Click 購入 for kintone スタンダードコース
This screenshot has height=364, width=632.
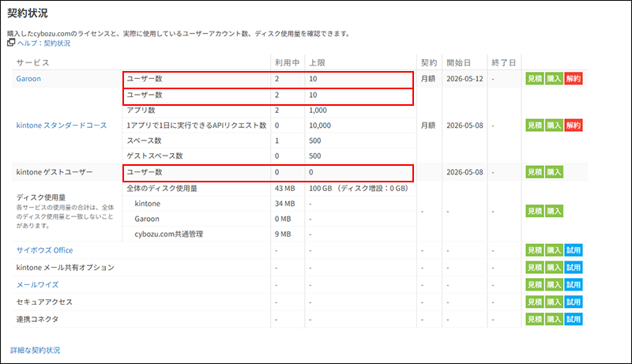[554, 126]
